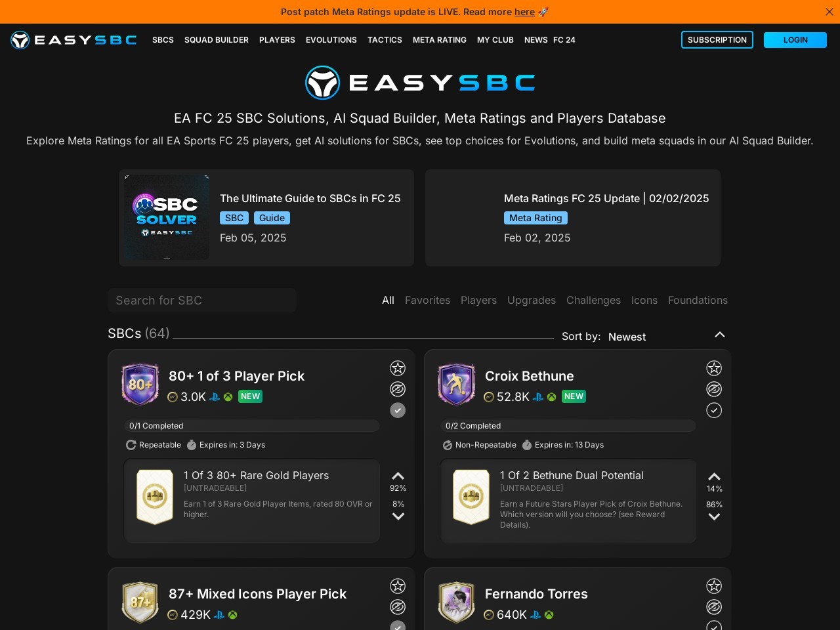
Task: Open The Ultimate Guide to SBCs article
Action: click(310, 198)
